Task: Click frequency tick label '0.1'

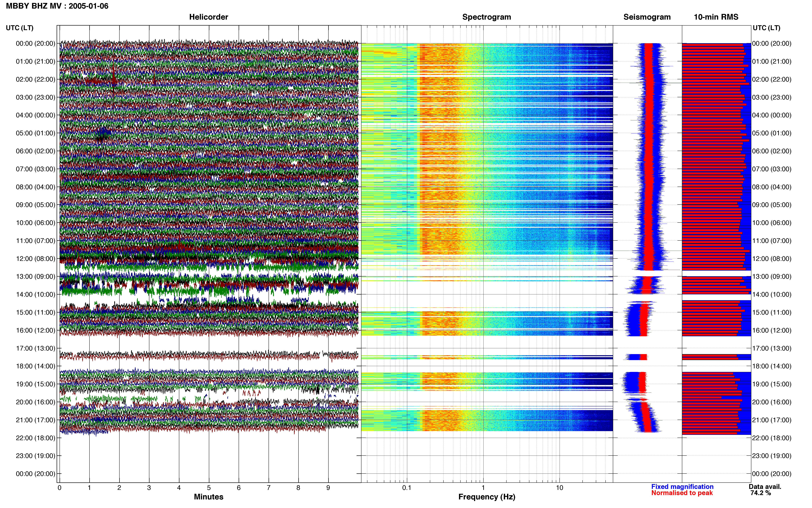Action: coord(407,488)
